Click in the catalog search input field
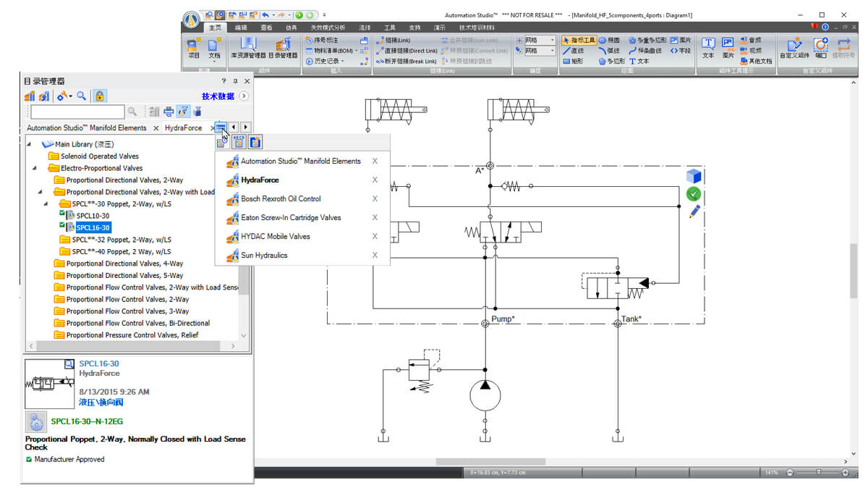 point(78,112)
